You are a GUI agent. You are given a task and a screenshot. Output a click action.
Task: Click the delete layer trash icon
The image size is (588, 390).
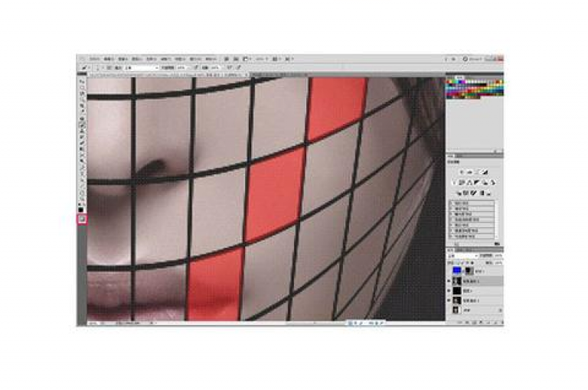501,322
